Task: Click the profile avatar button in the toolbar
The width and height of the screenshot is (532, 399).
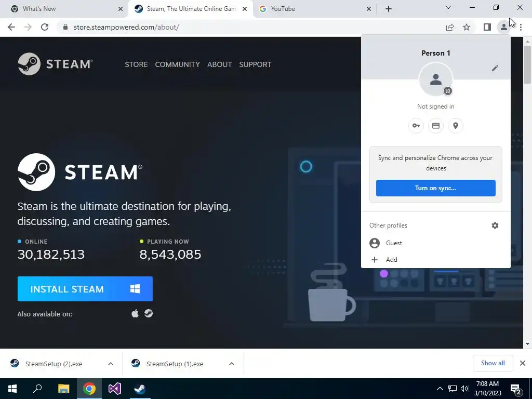Action: pos(504,27)
